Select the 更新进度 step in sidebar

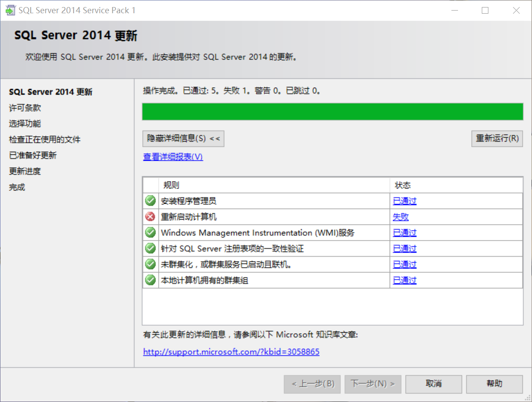point(25,171)
